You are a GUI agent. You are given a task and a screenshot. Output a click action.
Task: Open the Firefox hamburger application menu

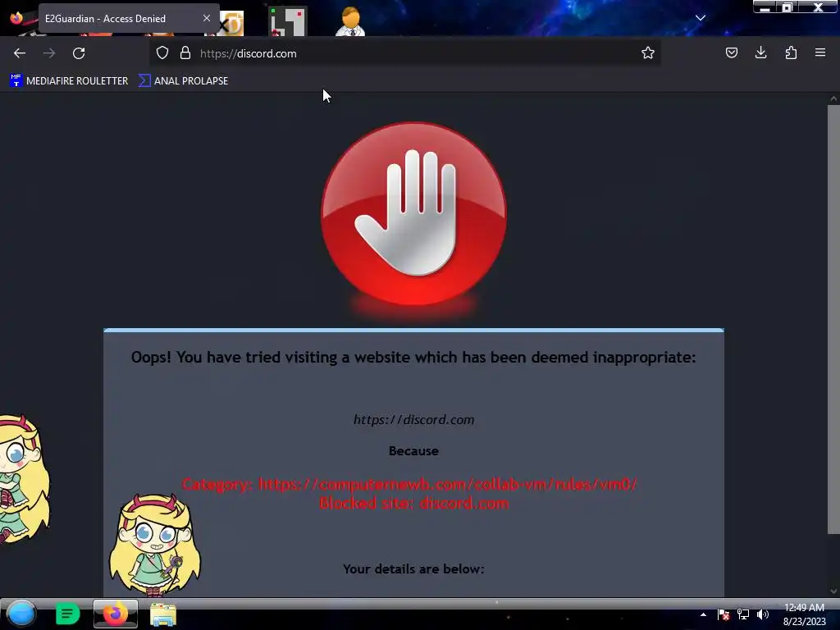820,52
